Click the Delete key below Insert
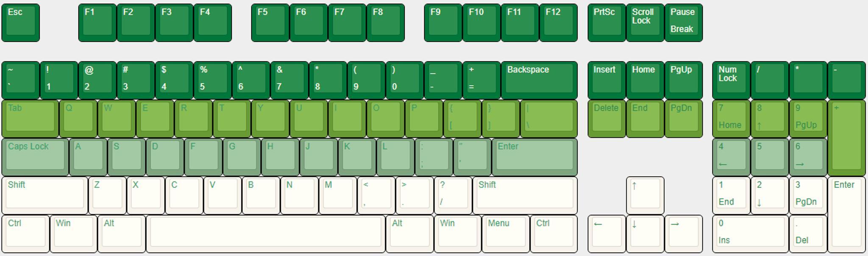 coord(606,118)
